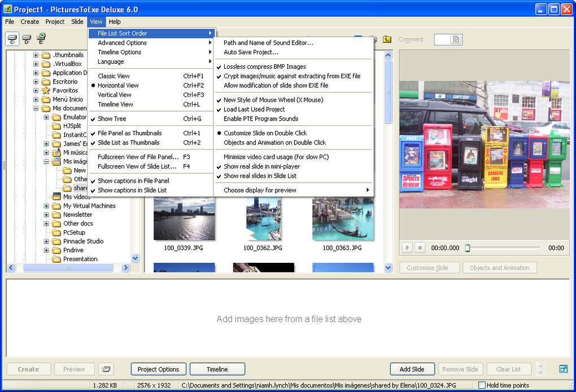Expand the My Virtual Machines node
The height and width of the screenshot is (392, 576).
click(47, 206)
